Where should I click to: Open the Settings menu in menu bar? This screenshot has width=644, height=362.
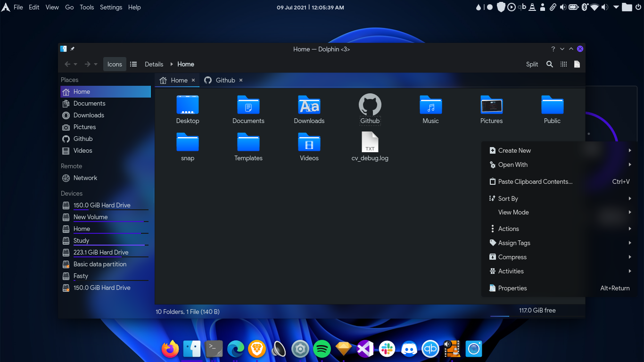[x=111, y=7]
